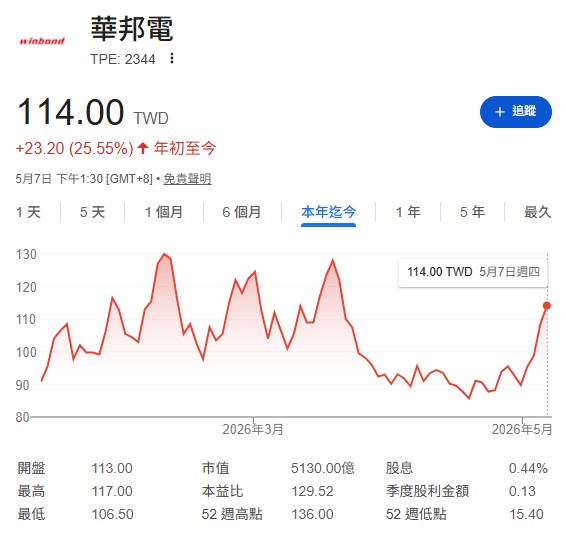Click the 追蹤 follow button
Image resolution: width=566 pixels, height=545 pixels.
click(515, 112)
